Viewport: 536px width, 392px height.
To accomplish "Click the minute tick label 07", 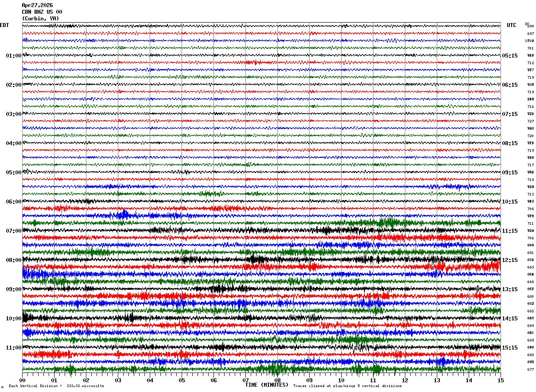I will click(x=245, y=380).
